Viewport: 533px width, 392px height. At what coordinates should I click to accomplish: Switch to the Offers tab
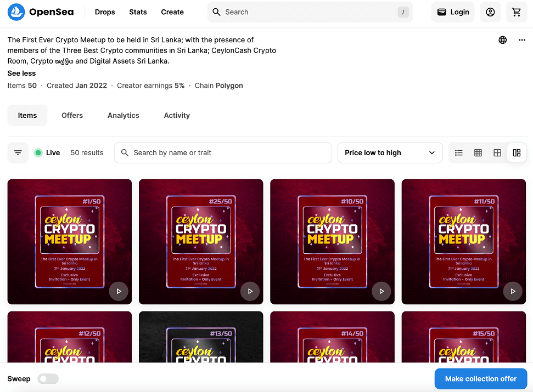(x=72, y=115)
